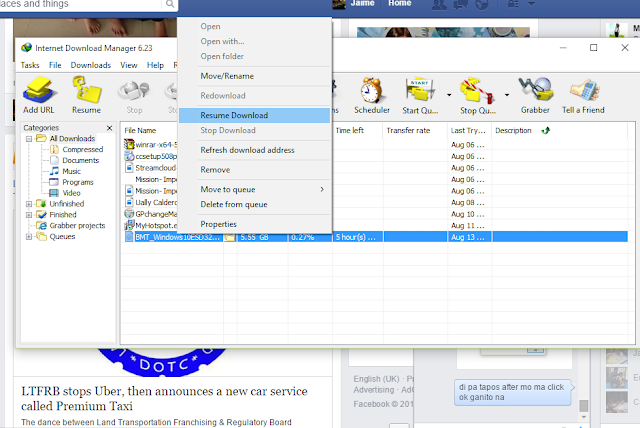Select the Video category

(x=71, y=193)
